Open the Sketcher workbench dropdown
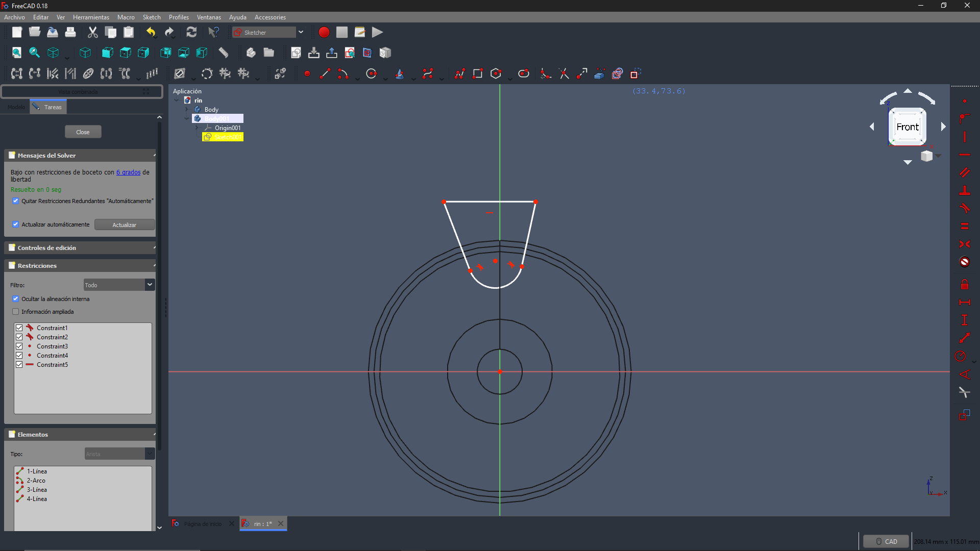Viewport: 980px width, 551px height. [301, 32]
